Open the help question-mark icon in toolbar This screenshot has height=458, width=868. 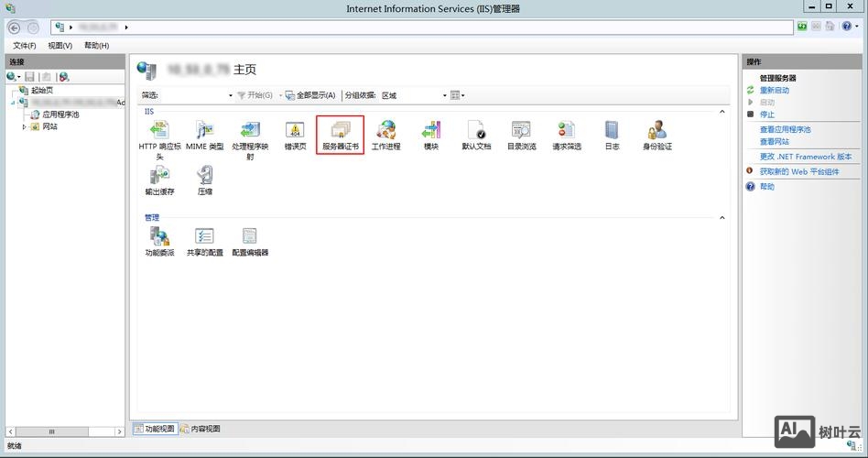click(x=846, y=26)
